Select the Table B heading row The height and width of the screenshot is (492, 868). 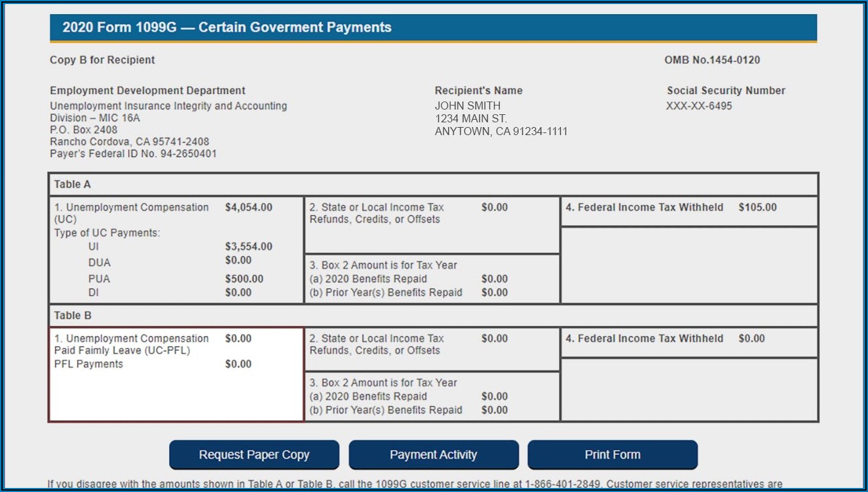click(433, 315)
